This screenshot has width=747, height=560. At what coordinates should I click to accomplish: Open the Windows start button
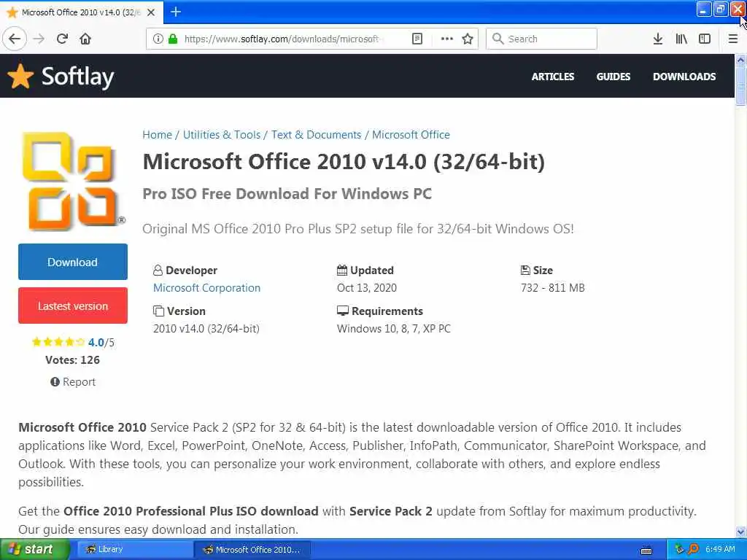click(35, 550)
